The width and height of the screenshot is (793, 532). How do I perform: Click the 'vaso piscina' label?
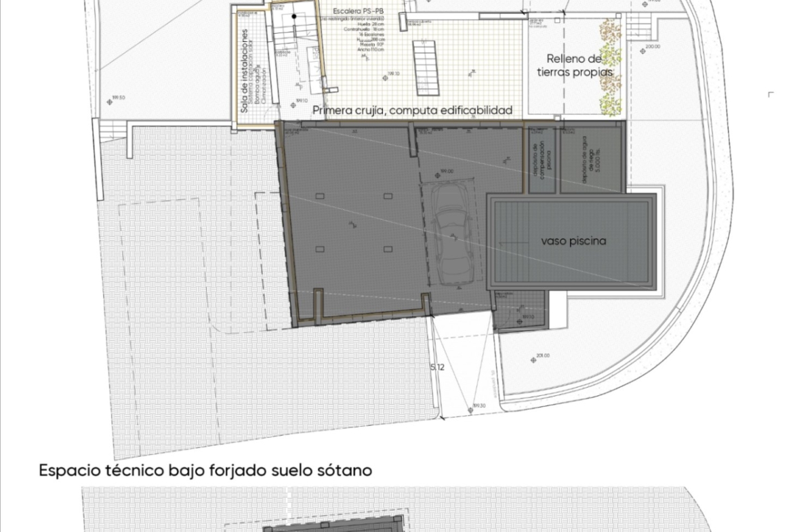(573, 241)
